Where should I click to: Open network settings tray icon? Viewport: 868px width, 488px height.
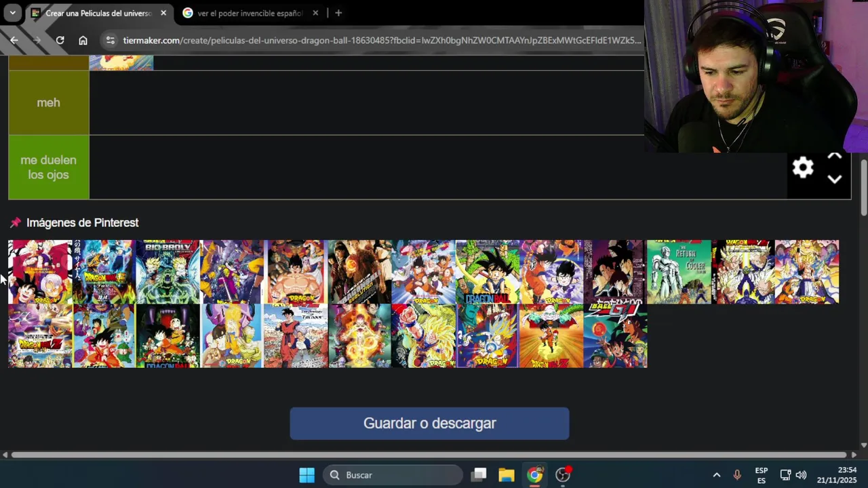(x=785, y=475)
